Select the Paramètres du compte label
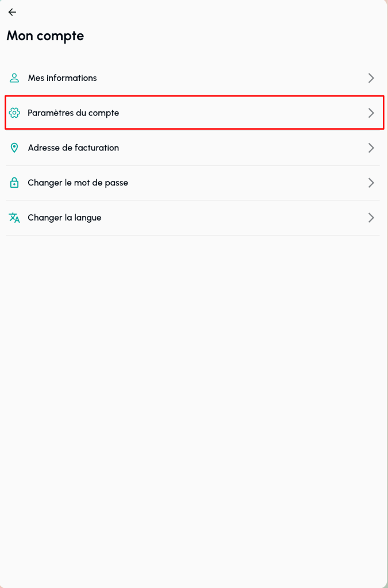 click(x=74, y=113)
